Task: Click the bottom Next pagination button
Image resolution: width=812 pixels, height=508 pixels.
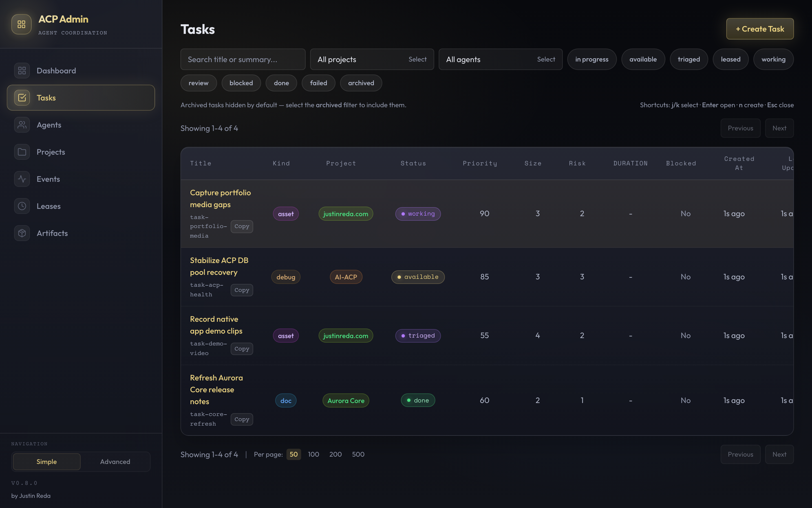Action: [x=779, y=454]
